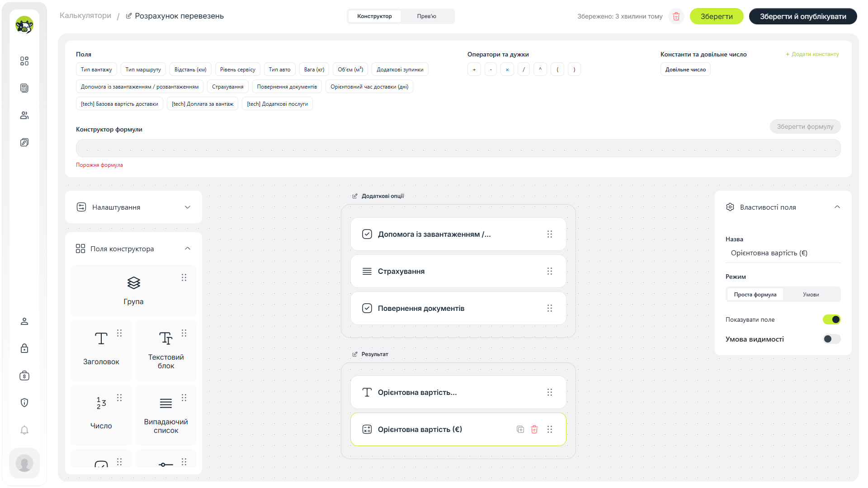Delete the Орієнтовна вартість (€) field

coord(534,429)
